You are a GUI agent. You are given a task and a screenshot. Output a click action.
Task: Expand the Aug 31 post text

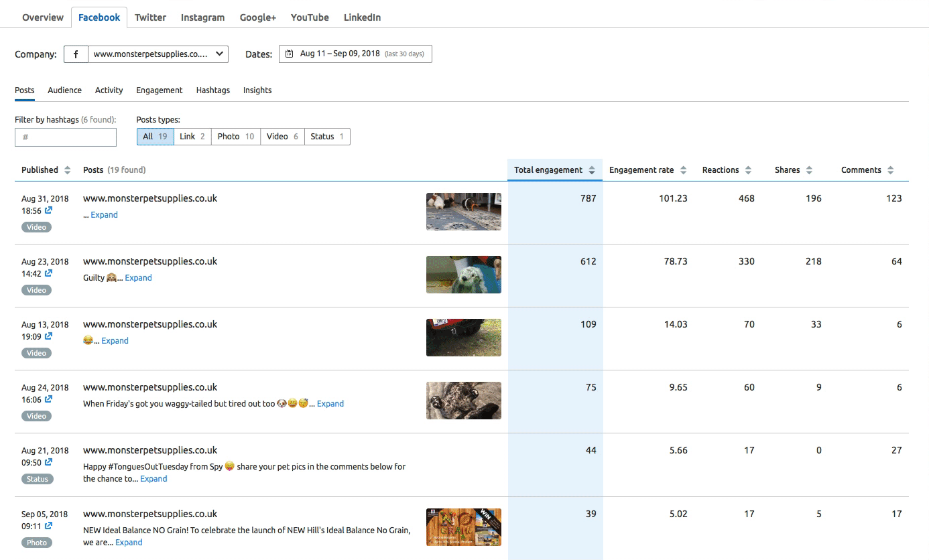(104, 215)
